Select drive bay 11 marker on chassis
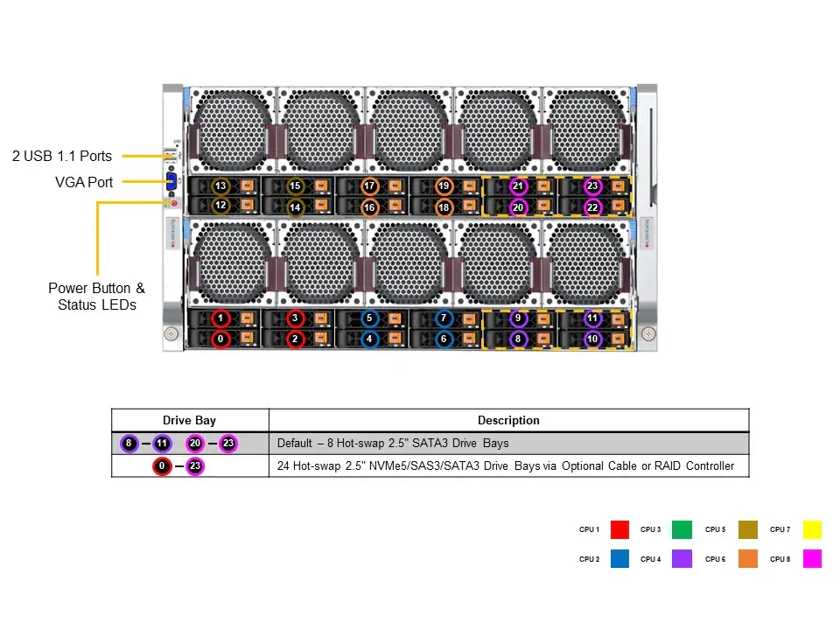This screenshot has height=630, width=840. [x=592, y=318]
